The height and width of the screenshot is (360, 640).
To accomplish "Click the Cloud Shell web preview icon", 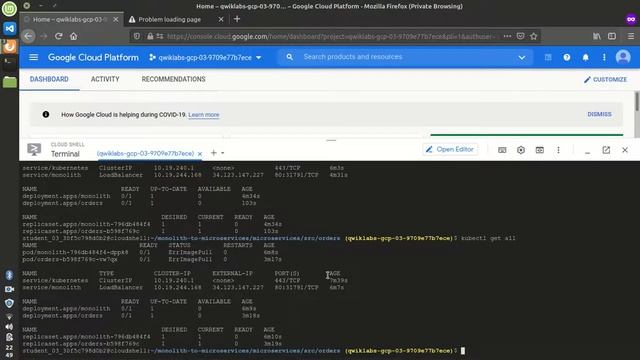I will point(540,150).
